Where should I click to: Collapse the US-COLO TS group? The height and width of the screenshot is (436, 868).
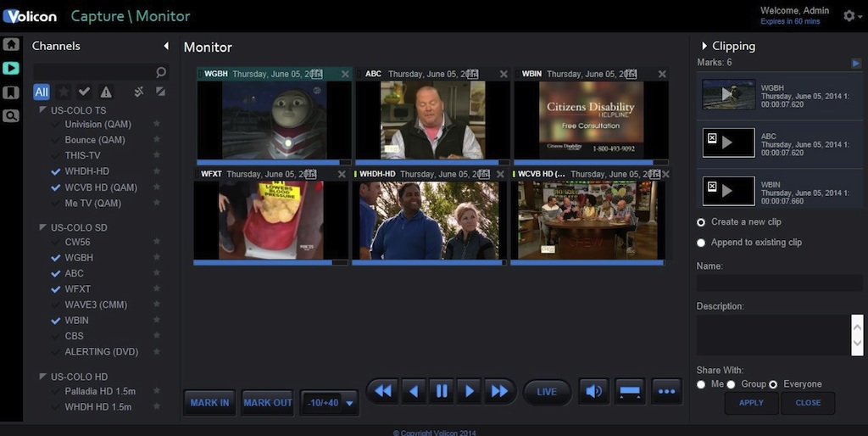pos(42,109)
